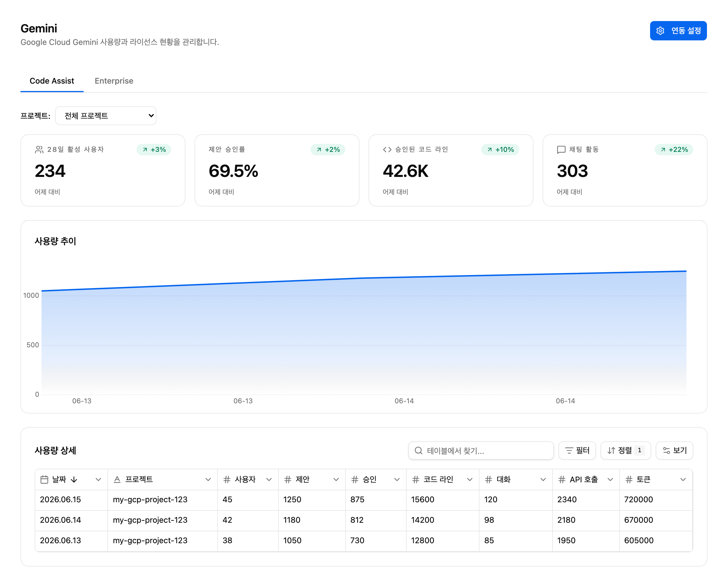Expand the 사용자 column menu chevron

269,479
